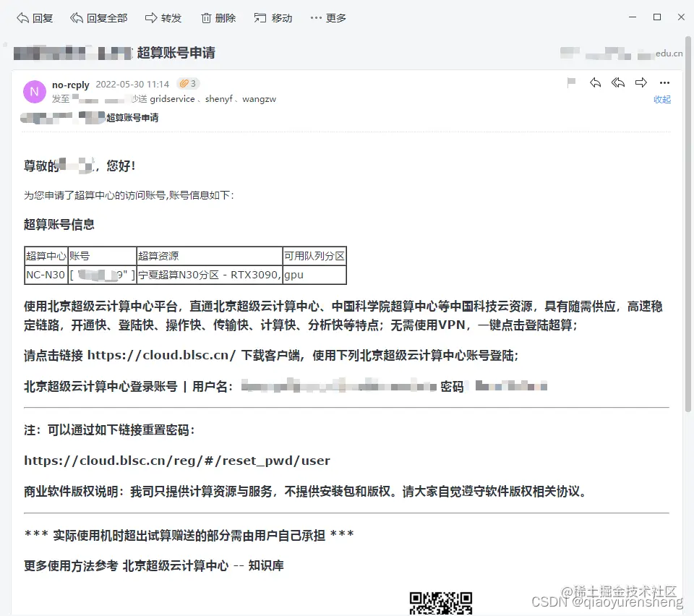Click the 回复 reply toolbar button

click(x=35, y=18)
